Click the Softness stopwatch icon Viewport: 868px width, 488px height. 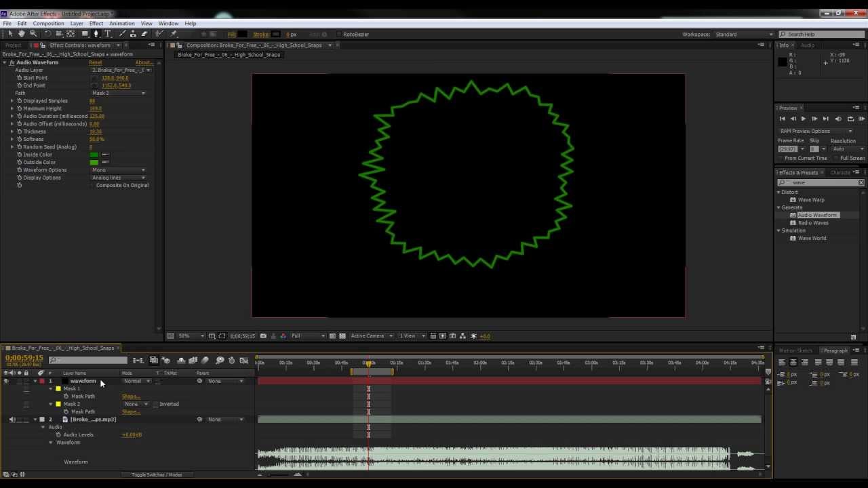coord(19,139)
